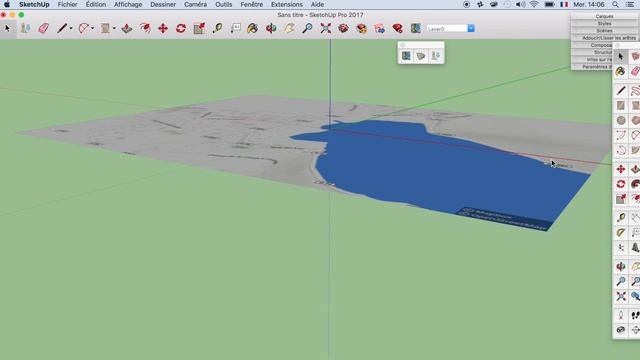Click the Wi-Fi status icon

pyautogui.click(x=534, y=4)
